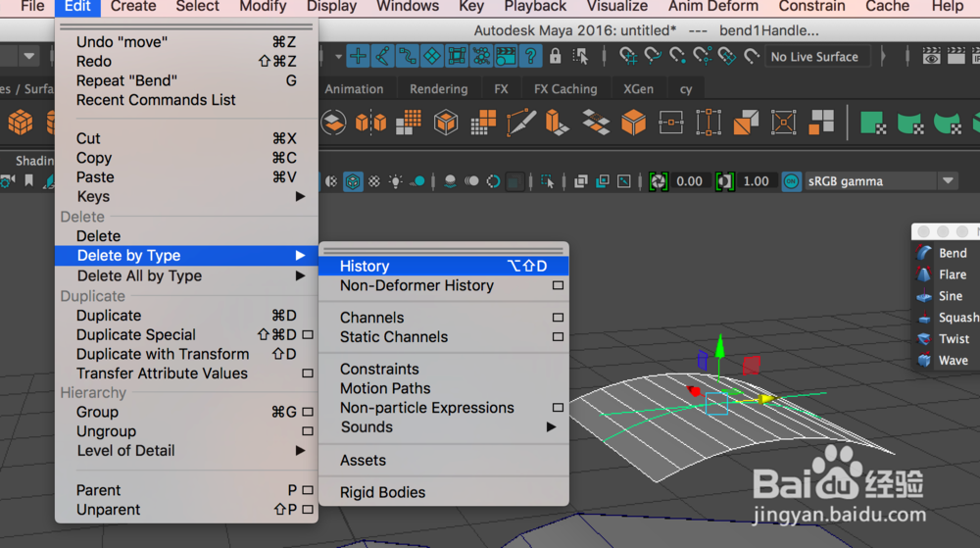This screenshot has height=548, width=980.
Task: Expand the Delete All by Type submenu
Action: point(186,275)
